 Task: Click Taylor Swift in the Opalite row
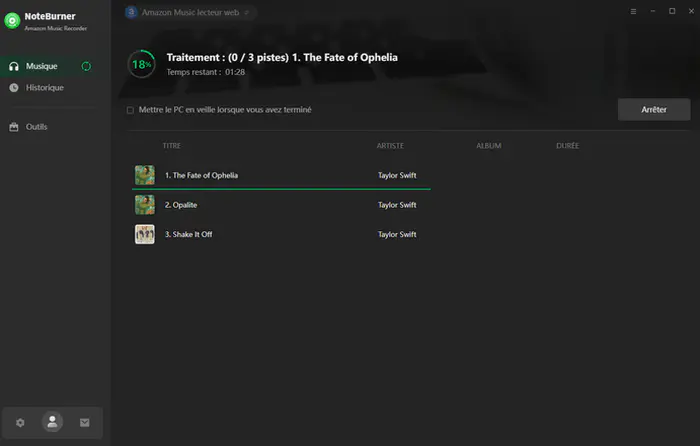[397, 205]
